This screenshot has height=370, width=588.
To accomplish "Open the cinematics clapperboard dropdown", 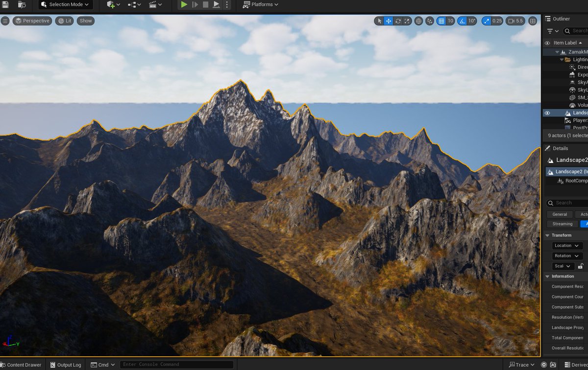I will pos(155,4).
